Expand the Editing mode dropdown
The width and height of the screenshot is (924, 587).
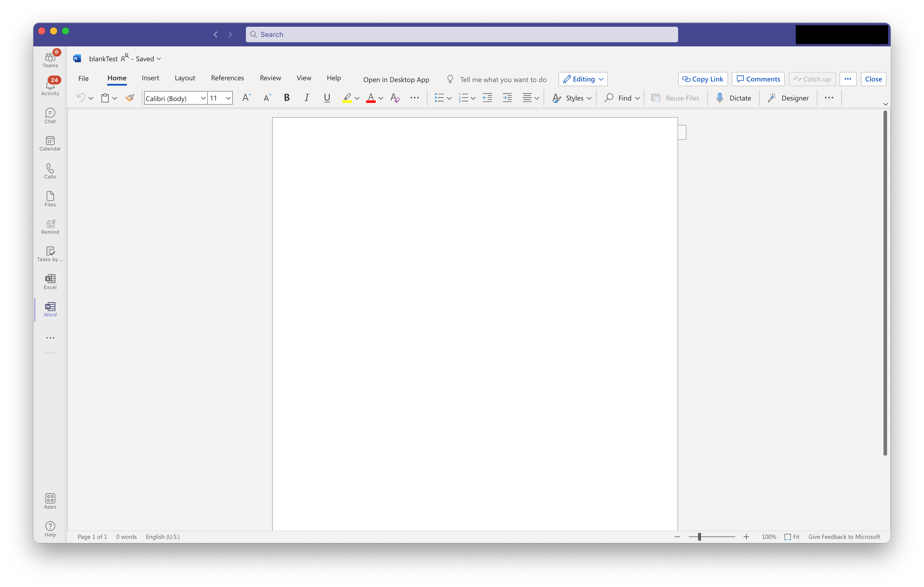pos(583,79)
